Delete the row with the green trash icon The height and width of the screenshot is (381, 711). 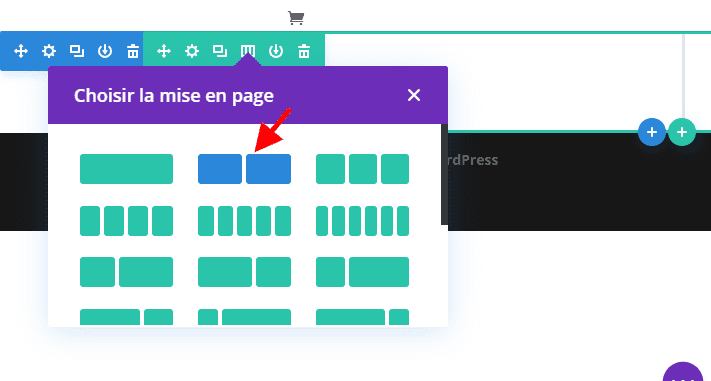pos(304,51)
